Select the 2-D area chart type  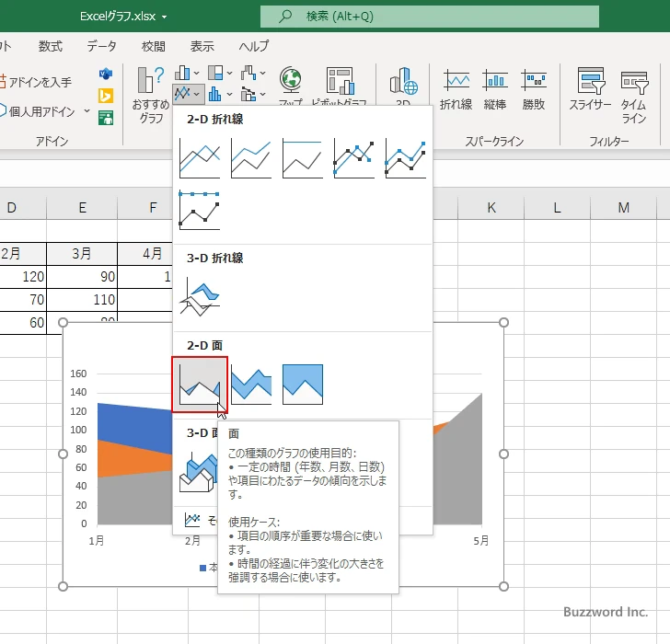point(200,385)
